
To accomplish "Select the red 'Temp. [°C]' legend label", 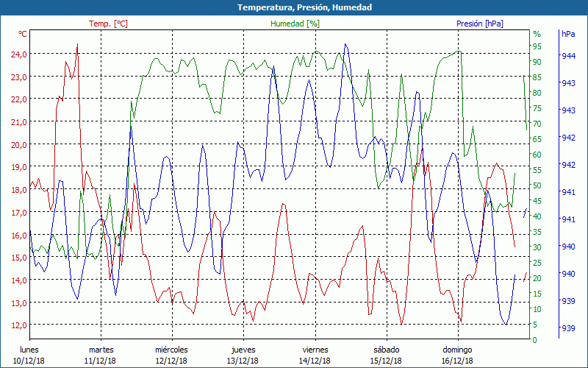I will tap(108, 24).
